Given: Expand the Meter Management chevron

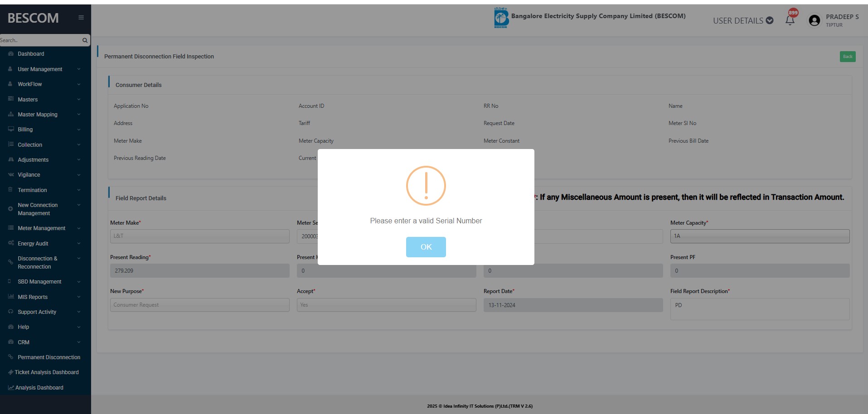Looking at the screenshot, I should click(x=79, y=228).
